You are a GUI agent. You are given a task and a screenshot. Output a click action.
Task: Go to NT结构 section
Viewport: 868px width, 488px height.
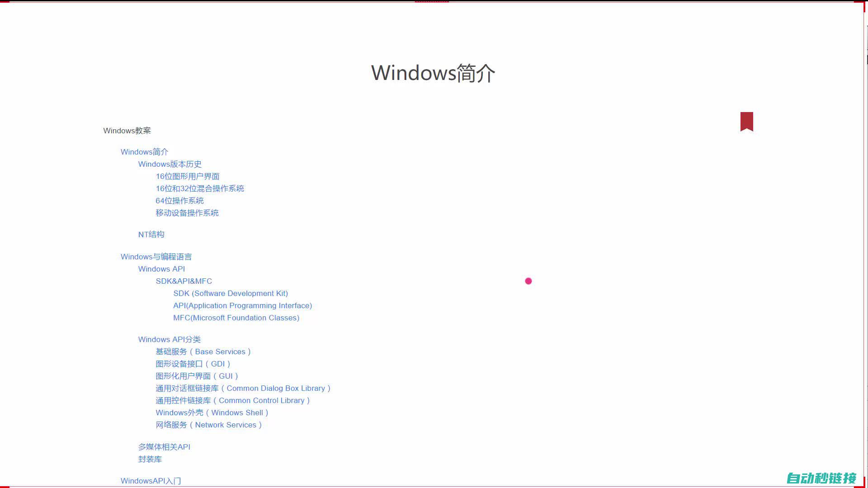[151, 235]
